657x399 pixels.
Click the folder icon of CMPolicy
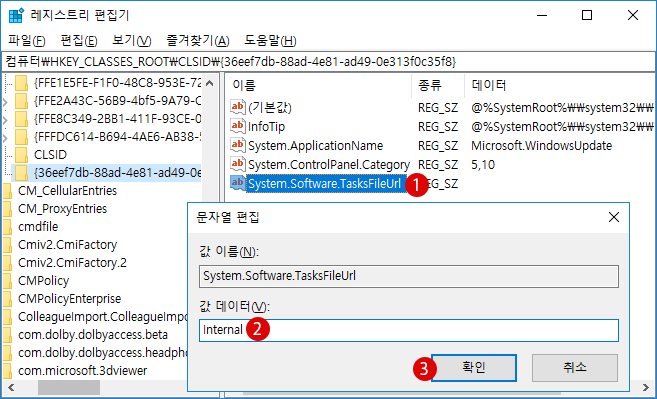(8, 281)
